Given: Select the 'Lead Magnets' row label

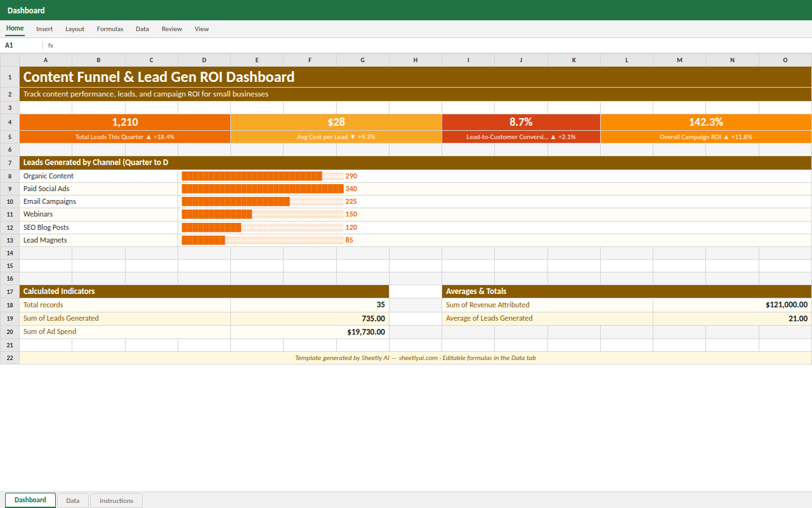Looking at the screenshot, I should [x=99, y=240].
